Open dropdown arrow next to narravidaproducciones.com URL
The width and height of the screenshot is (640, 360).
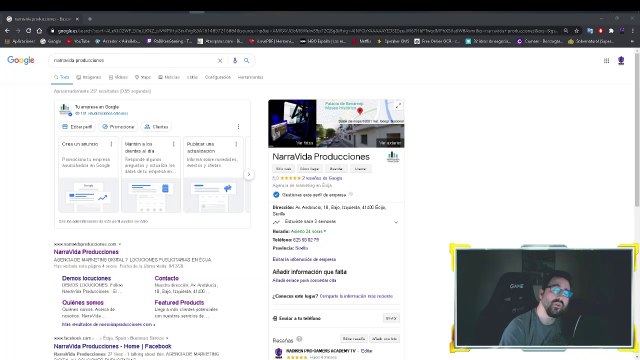(x=120, y=244)
